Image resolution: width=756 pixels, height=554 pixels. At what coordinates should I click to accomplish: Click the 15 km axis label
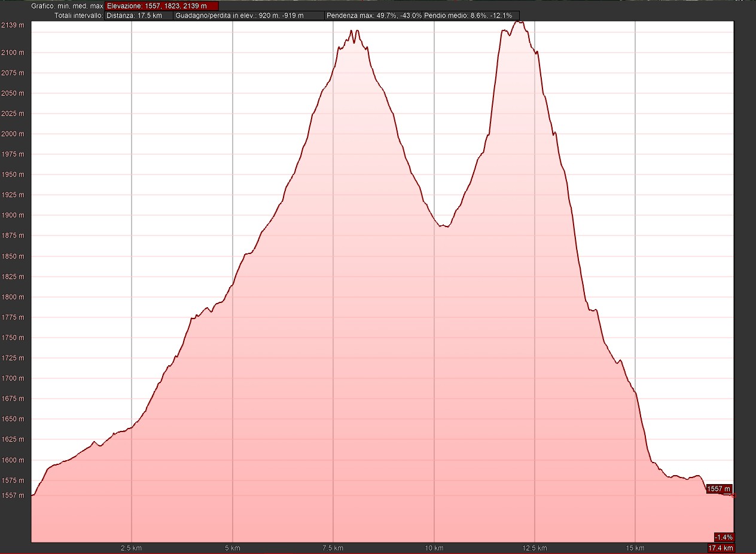click(635, 548)
